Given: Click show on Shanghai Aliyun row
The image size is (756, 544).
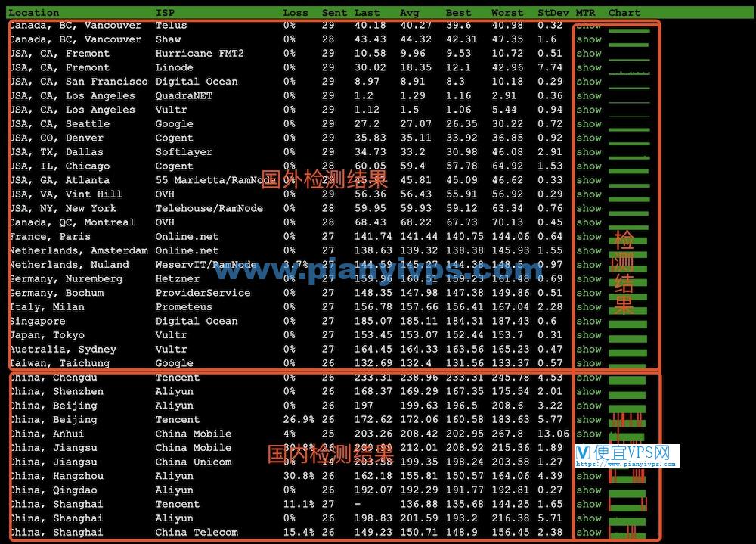Looking at the screenshot, I should [589, 518].
